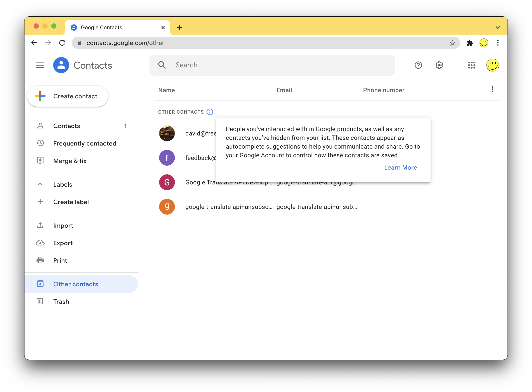
Task: Open list settings three-dot menu
Action: tap(492, 89)
